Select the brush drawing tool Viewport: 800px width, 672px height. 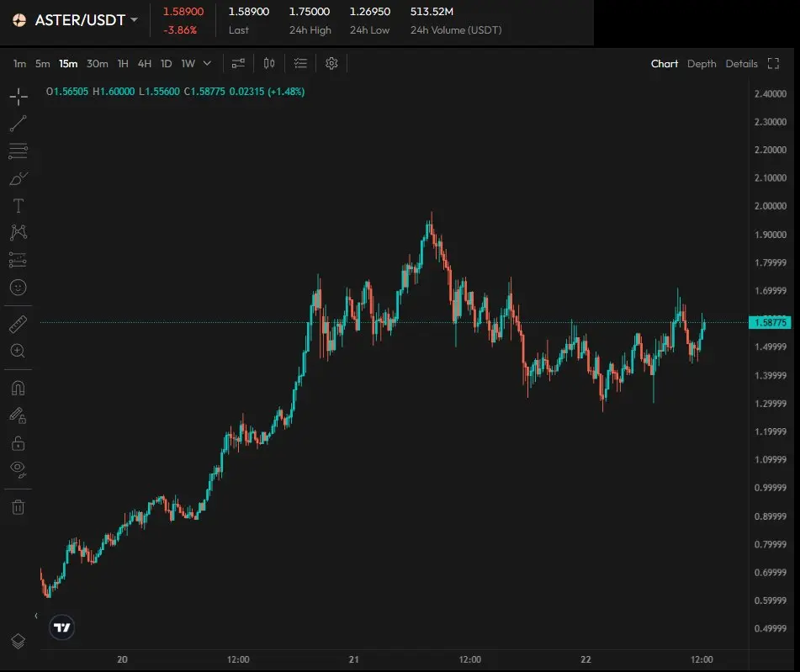click(x=19, y=178)
